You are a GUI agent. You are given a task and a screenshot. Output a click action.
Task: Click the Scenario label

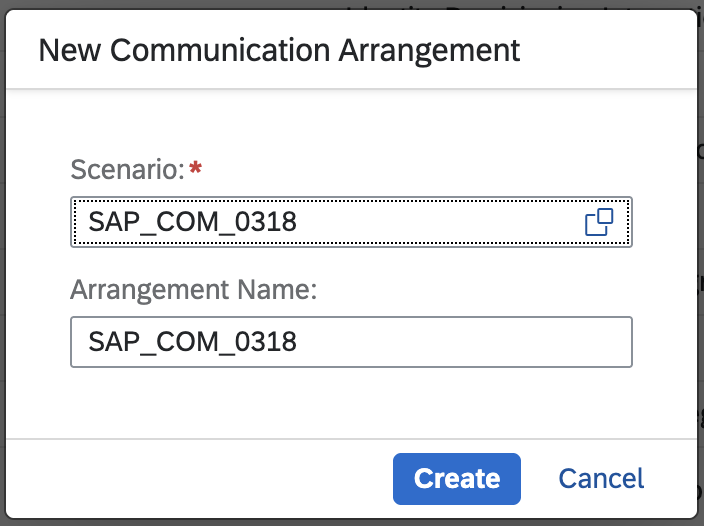128,170
